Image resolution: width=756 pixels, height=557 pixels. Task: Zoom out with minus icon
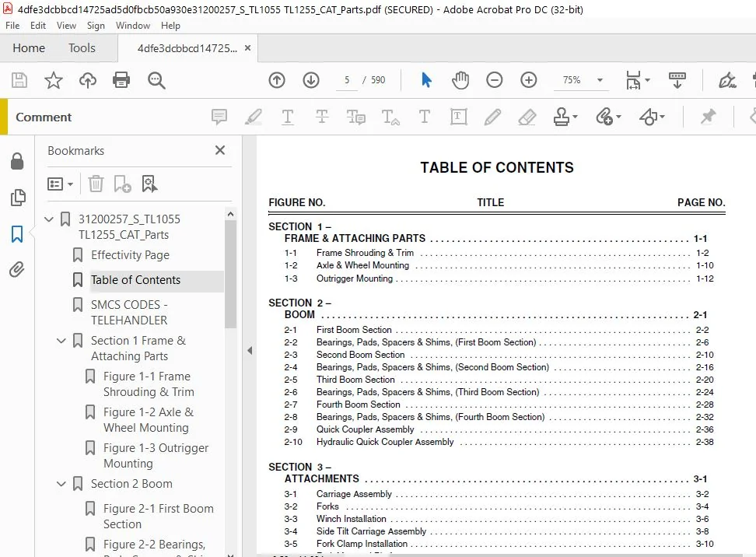pyautogui.click(x=494, y=80)
